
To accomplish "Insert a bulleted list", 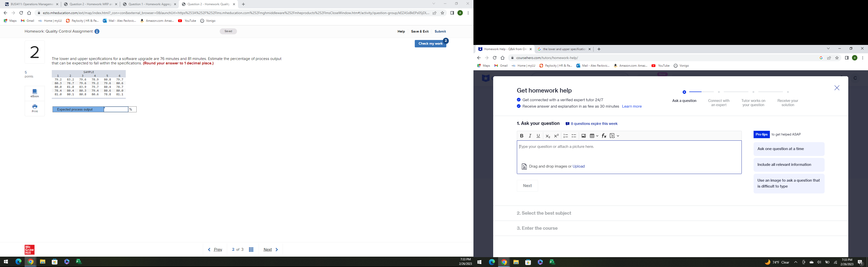I will pyautogui.click(x=574, y=136).
